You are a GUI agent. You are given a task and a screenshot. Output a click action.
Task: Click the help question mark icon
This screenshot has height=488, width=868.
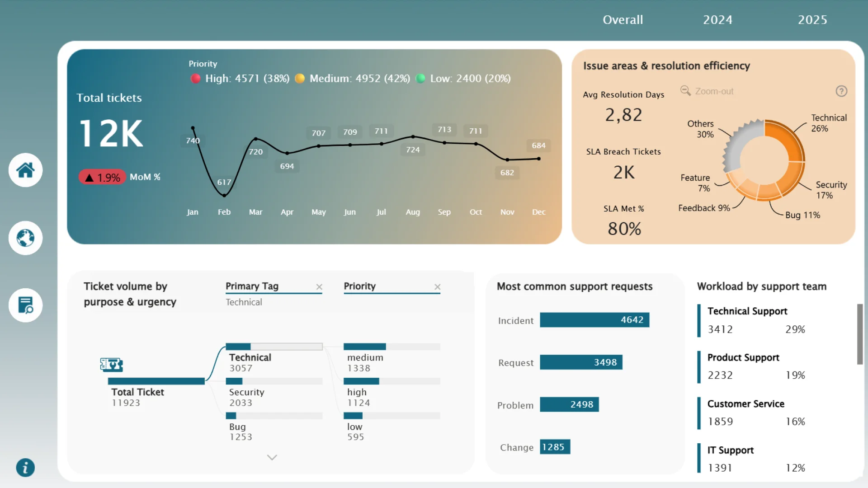point(841,91)
